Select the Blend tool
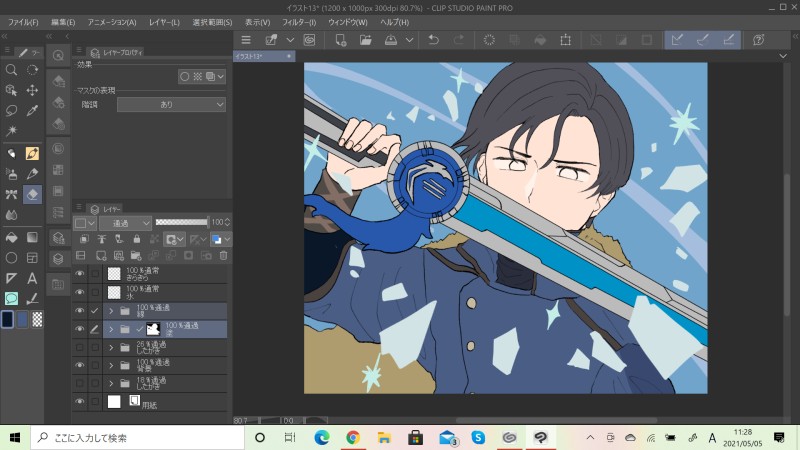800x450 pixels. click(x=11, y=215)
